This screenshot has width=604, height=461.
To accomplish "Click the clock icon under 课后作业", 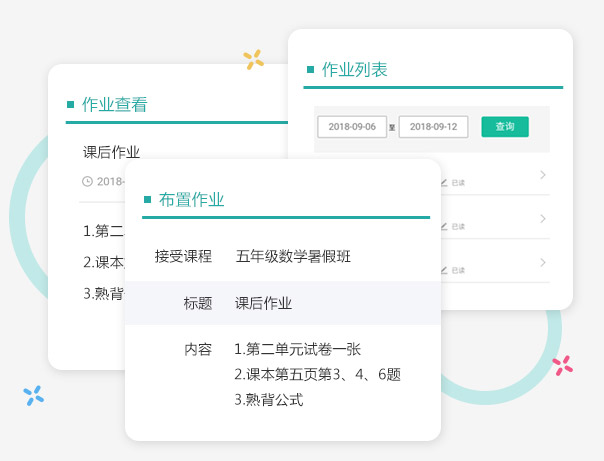I will [x=87, y=181].
